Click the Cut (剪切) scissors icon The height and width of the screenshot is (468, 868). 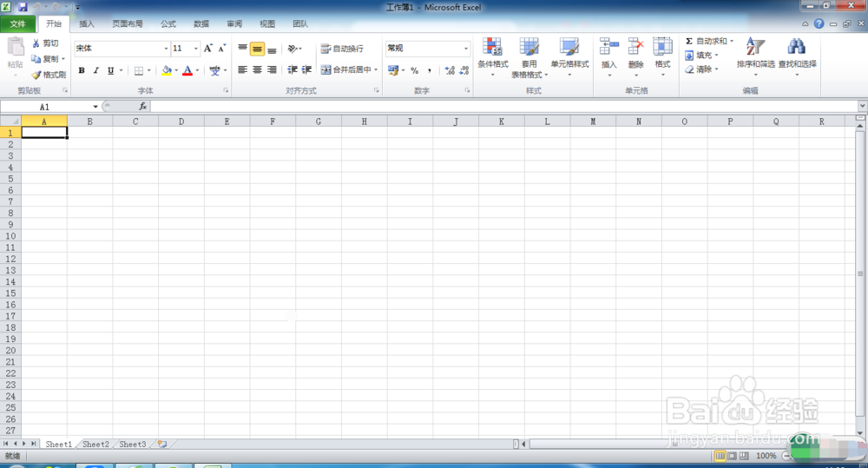tap(36, 43)
